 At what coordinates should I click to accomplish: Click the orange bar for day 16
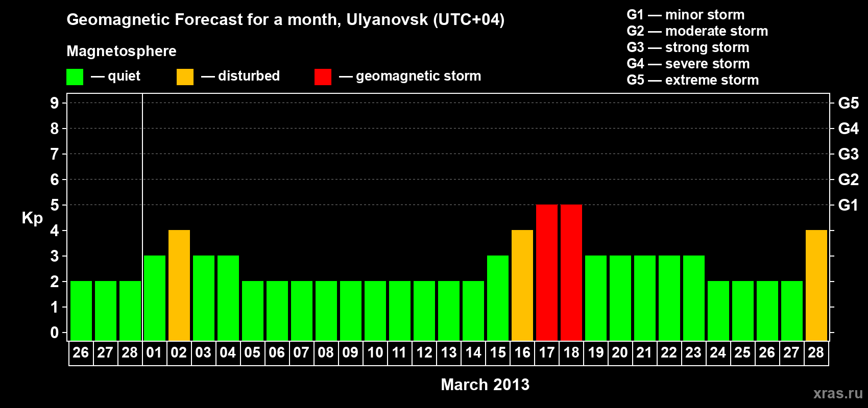pos(522,285)
